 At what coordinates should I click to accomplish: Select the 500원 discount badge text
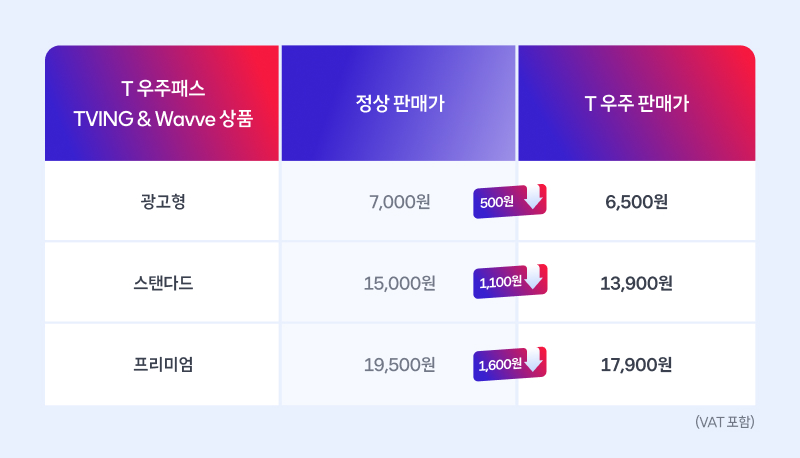496,202
